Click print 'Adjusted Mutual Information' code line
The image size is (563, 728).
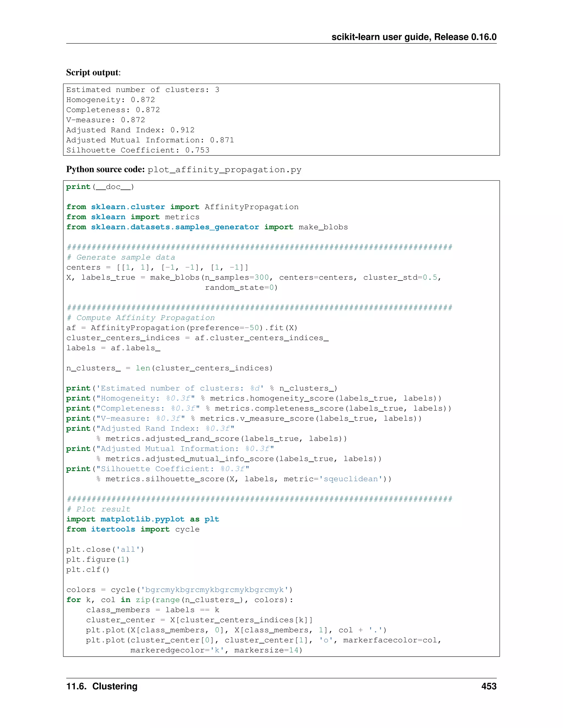pyautogui.click(x=170, y=448)
